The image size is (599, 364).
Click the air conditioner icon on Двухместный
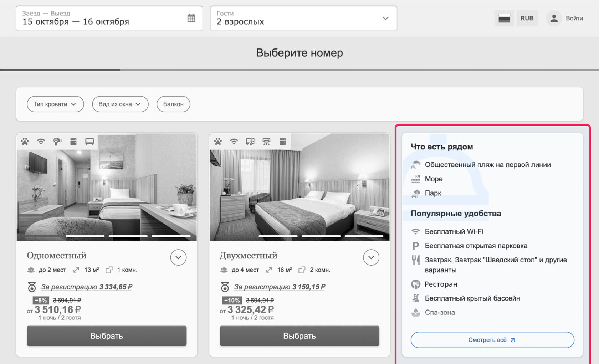tap(266, 142)
